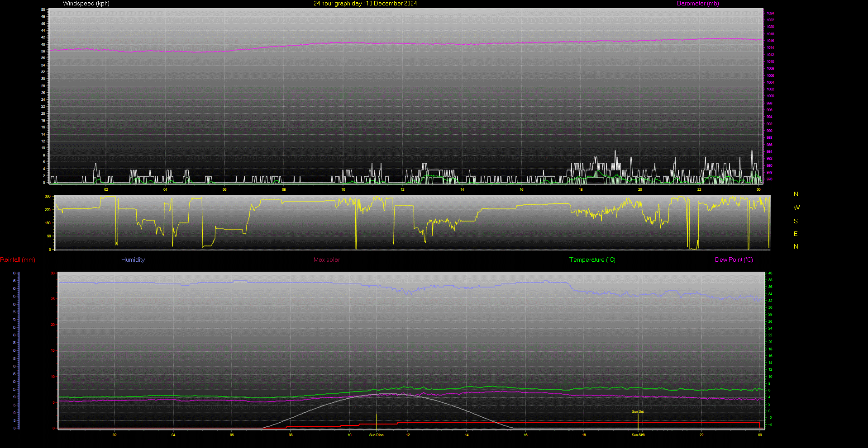Click the 'Sun Rise' marker label
Viewport: 868px width, 448px height.
[x=377, y=435]
